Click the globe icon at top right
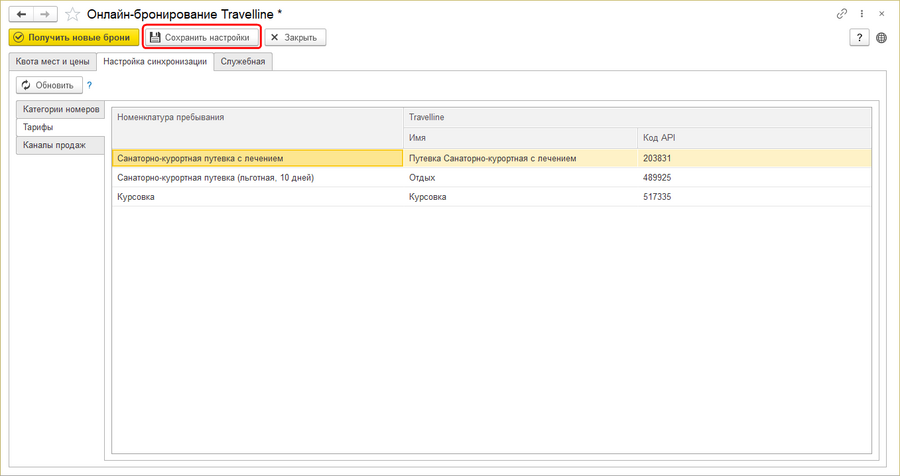 pos(881,37)
